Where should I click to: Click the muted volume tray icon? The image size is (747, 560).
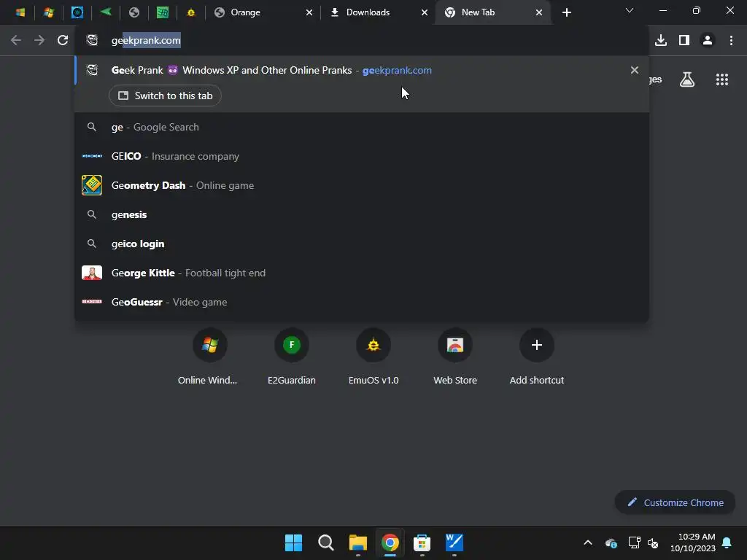tap(653, 542)
